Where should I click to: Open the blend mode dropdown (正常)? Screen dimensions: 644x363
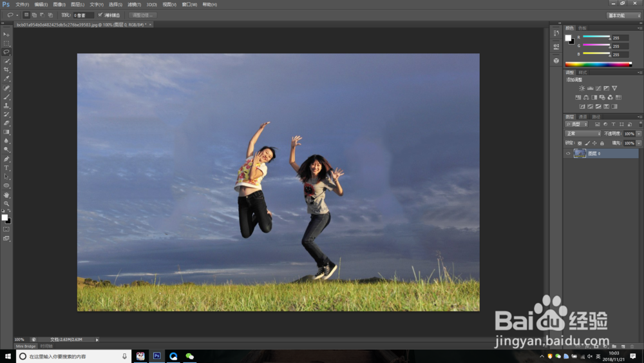(583, 133)
